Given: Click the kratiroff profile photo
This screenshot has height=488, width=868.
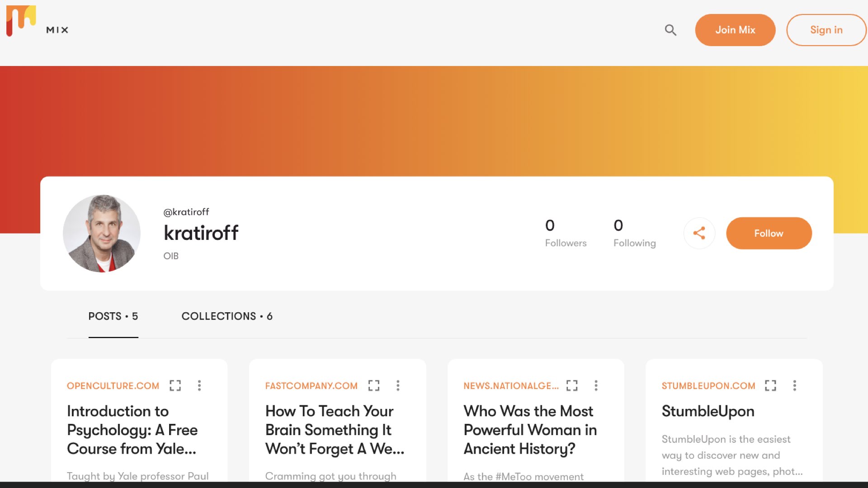Looking at the screenshot, I should (x=102, y=233).
